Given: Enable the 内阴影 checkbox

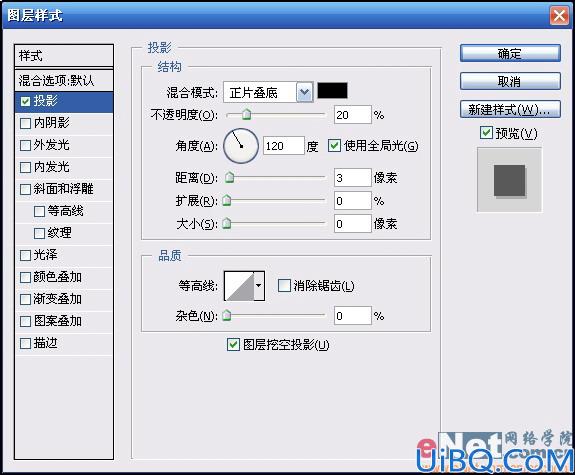Looking at the screenshot, I should pos(25,123).
